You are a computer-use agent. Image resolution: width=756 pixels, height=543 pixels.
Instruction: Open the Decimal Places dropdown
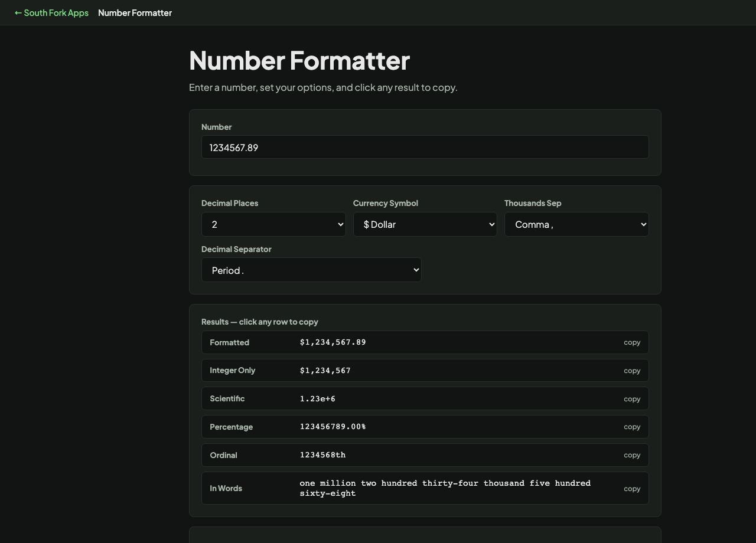tap(273, 224)
